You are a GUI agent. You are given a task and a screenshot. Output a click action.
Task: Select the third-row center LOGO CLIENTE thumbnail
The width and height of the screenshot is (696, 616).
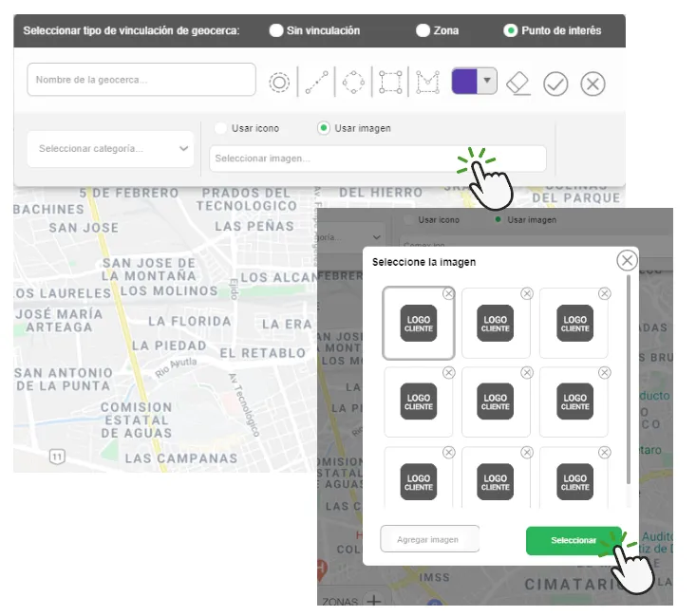pyautogui.click(x=496, y=481)
